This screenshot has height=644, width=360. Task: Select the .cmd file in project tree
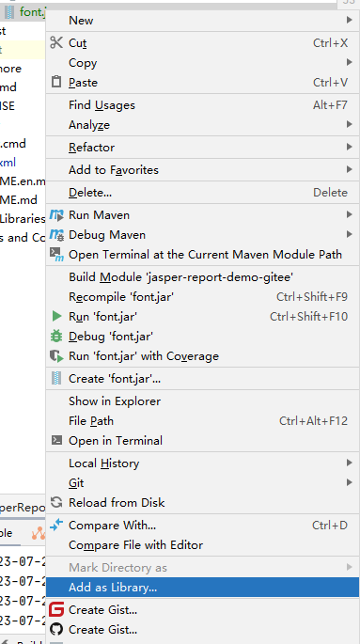click(x=13, y=143)
